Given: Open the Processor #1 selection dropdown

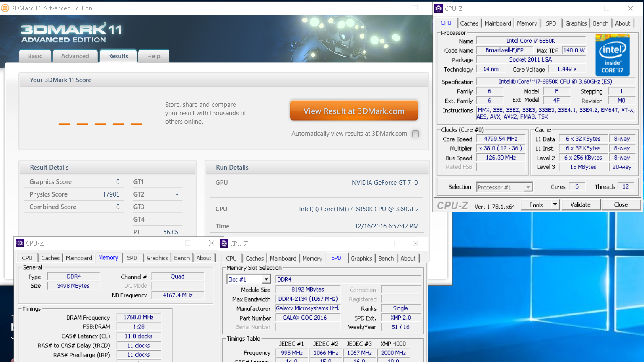Looking at the screenshot, I should point(528,187).
